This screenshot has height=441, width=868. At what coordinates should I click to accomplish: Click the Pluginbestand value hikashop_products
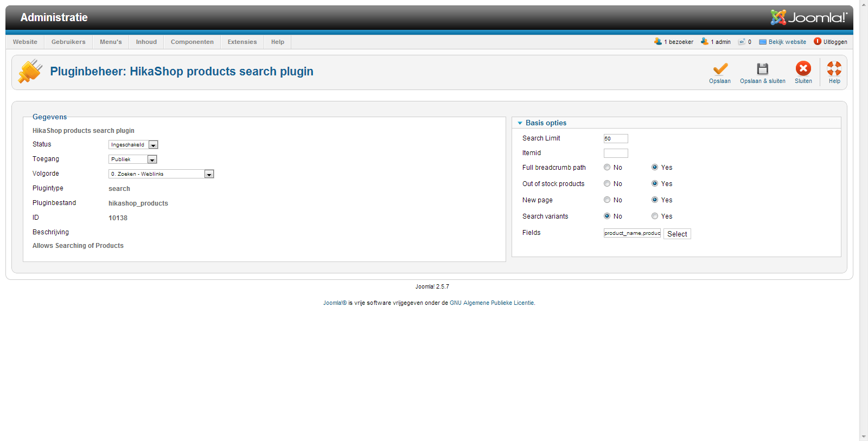138,203
